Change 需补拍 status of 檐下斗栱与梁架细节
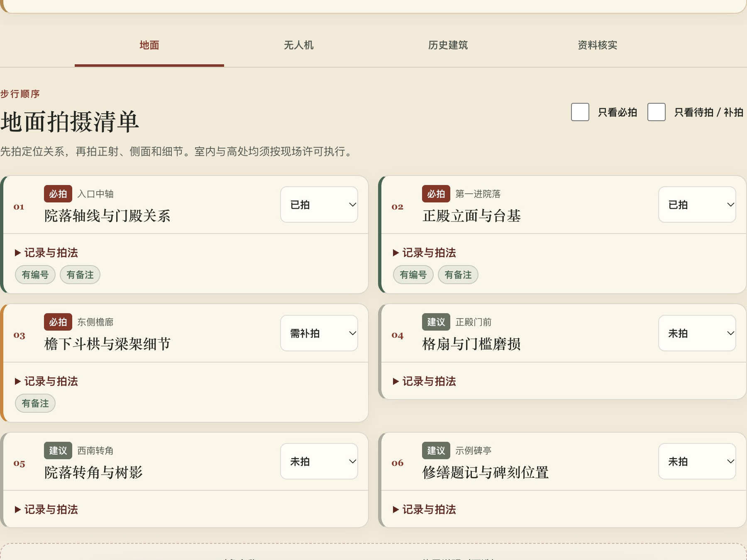The image size is (747, 560). point(319,333)
